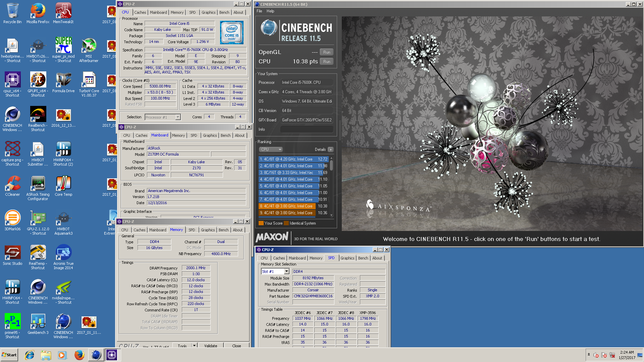Open HWiNFO64 Shortcut (2) icon

(63, 154)
